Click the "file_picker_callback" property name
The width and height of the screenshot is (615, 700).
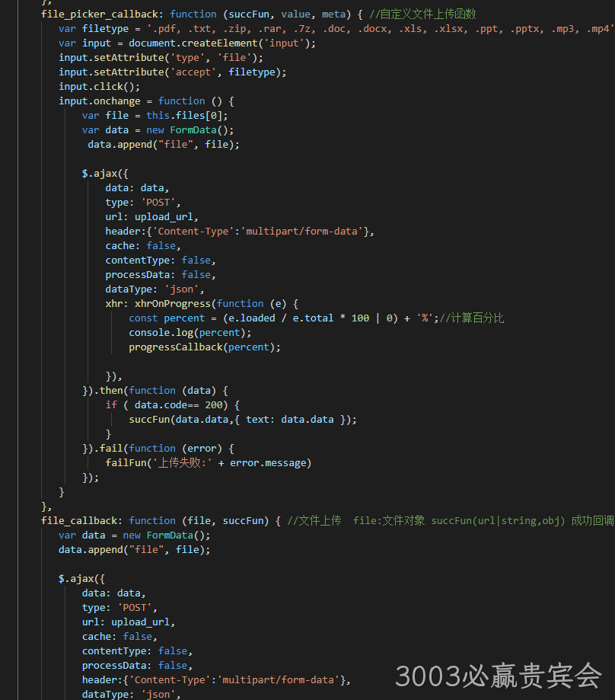[100, 14]
